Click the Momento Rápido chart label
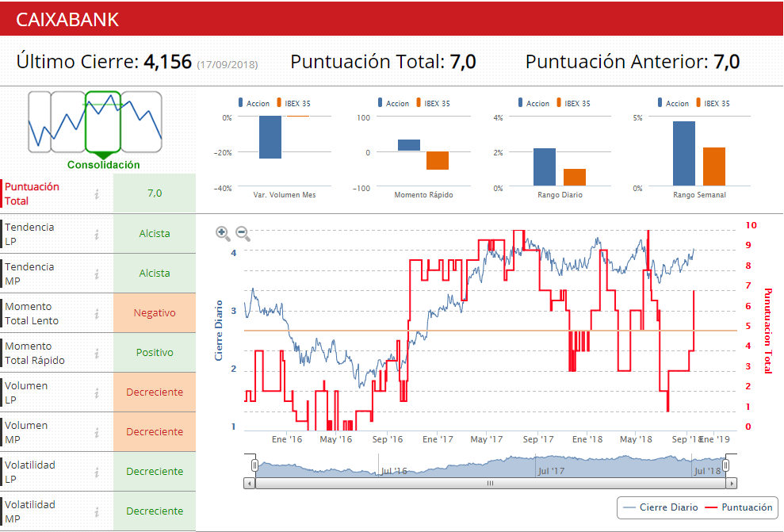The width and height of the screenshot is (784, 532). click(423, 195)
